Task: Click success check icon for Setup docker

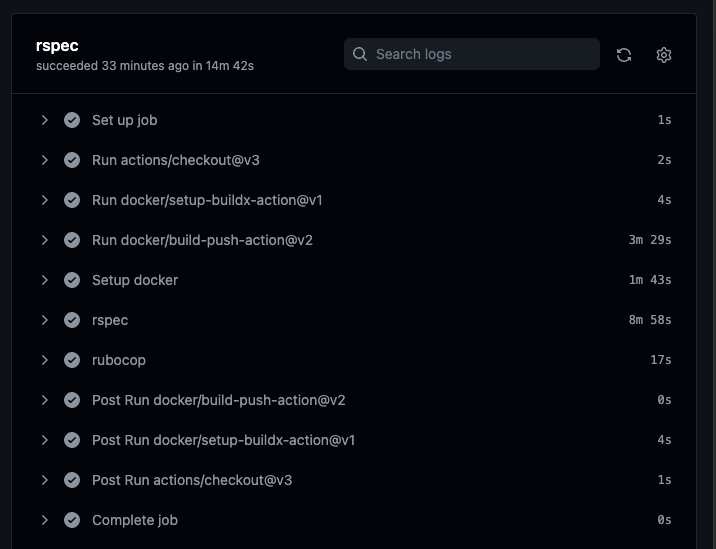Action: [72, 280]
